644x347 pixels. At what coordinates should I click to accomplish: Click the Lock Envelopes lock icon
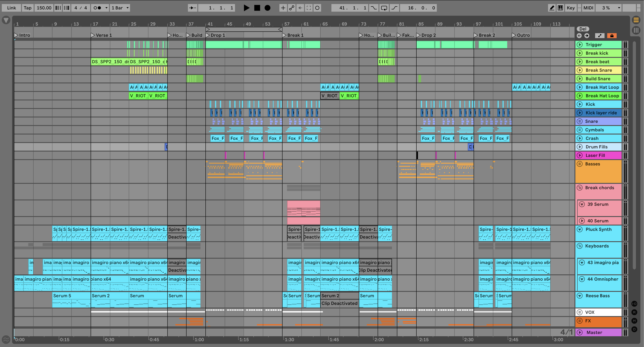pos(612,35)
